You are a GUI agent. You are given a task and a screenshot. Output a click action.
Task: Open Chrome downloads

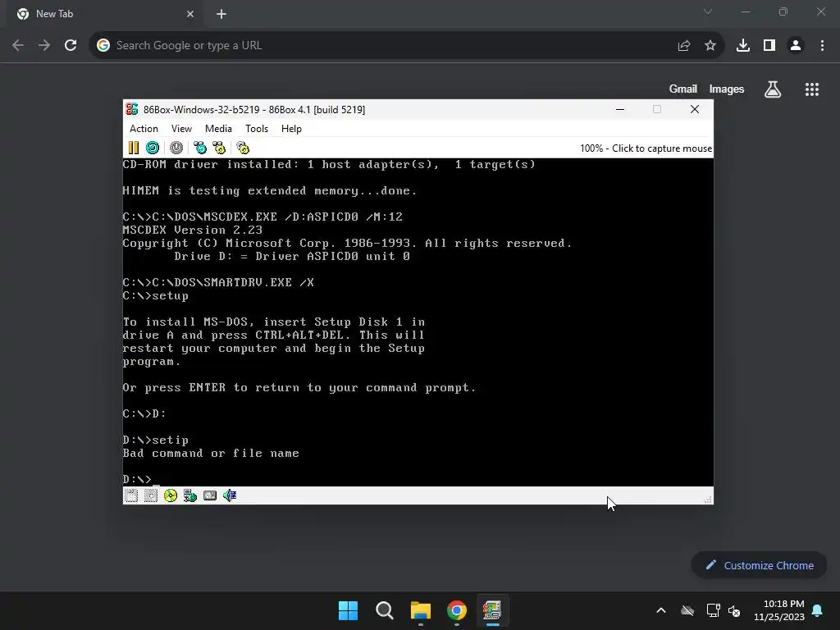tap(743, 46)
